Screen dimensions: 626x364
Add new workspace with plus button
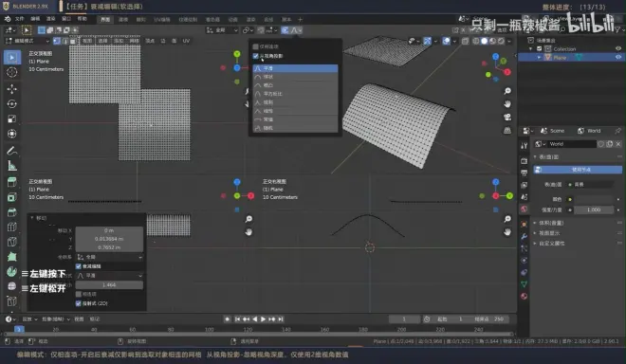tap(301, 20)
